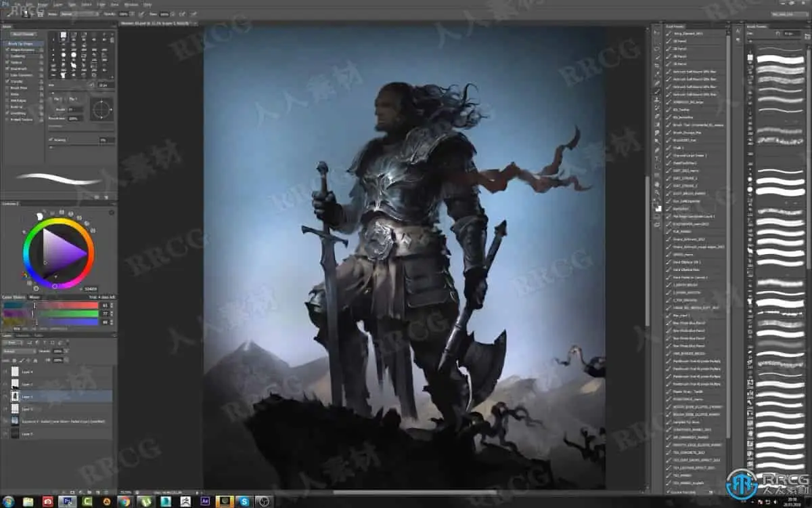Image resolution: width=812 pixels, height=508 pixels.
Task: Select the highlighted Brush tool
Action: [x=657, y=91]
